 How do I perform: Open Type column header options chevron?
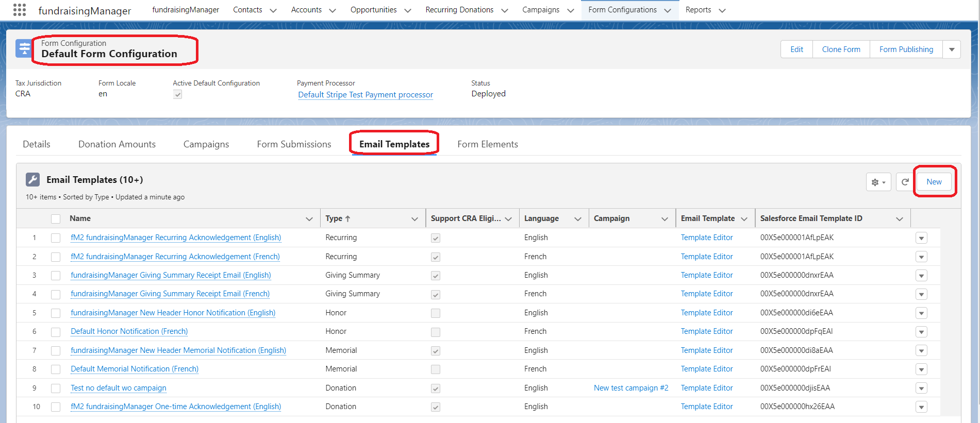(x=414, y=219)
